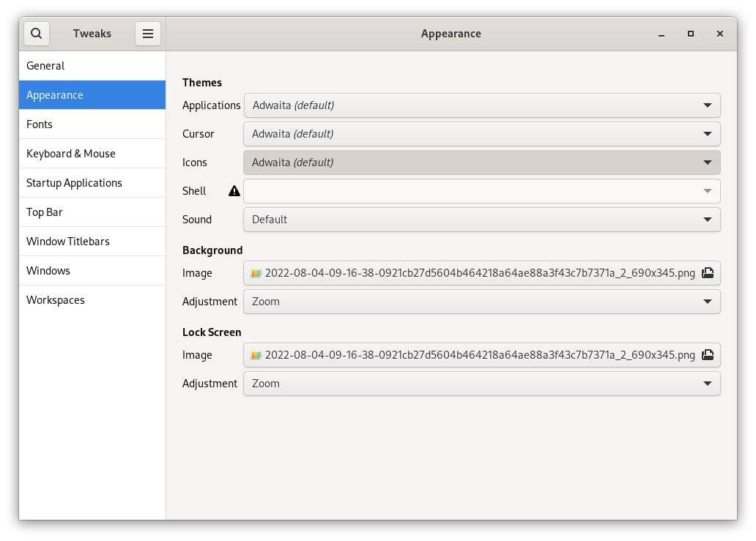Open the Applications theme dropdown

coord(481,105)
